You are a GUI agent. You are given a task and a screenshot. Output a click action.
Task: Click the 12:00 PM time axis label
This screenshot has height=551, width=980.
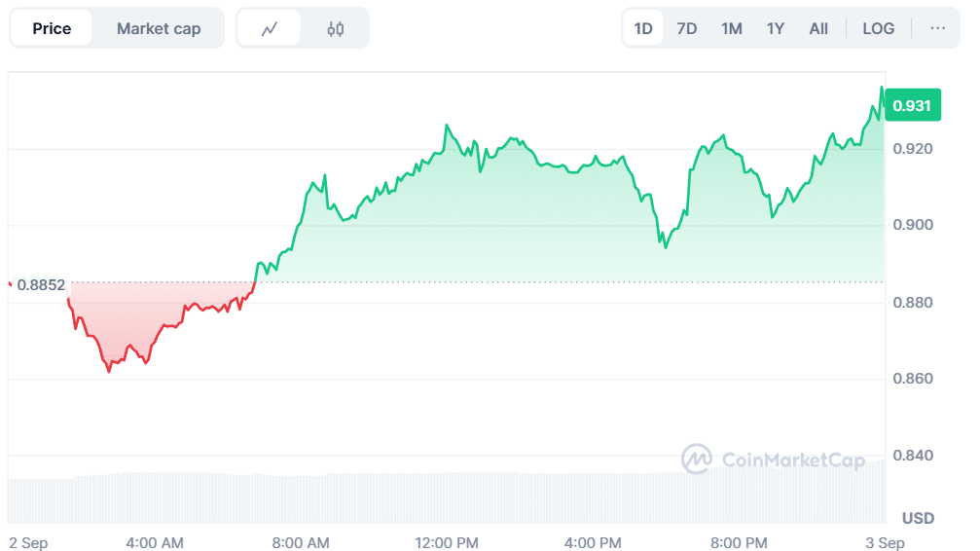(x=448, y=542)
